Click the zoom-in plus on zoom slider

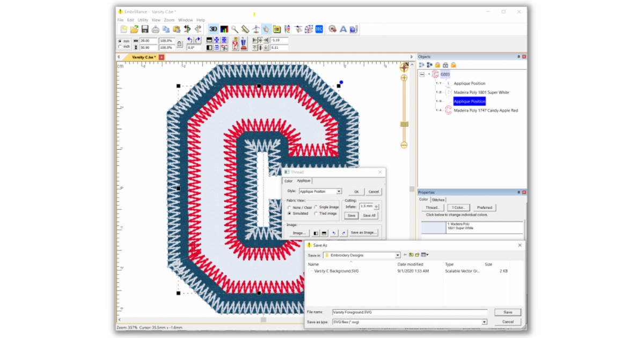pos(404,77)
